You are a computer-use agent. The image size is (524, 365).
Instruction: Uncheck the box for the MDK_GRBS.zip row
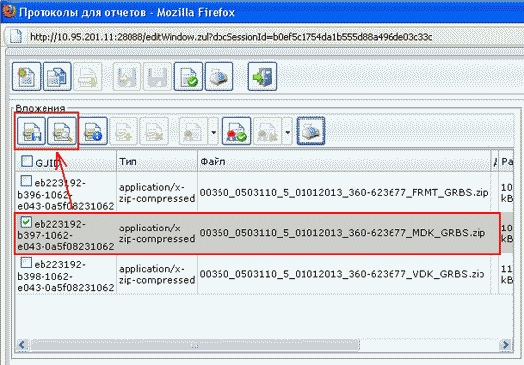click(x=26, y=222)
